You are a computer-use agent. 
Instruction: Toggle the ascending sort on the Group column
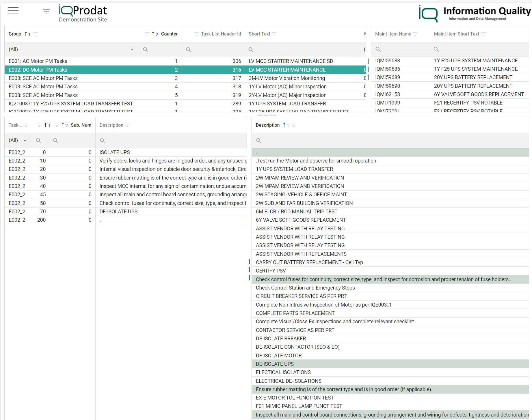(26, 34)
